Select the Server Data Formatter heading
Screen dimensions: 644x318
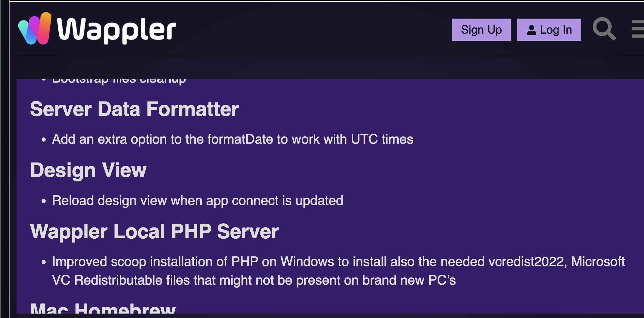pyautogui.click(x=134, y=109)
